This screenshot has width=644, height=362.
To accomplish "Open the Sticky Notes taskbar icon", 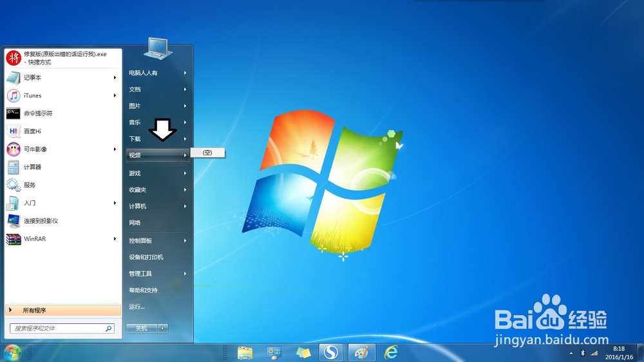I will (303, 352).
